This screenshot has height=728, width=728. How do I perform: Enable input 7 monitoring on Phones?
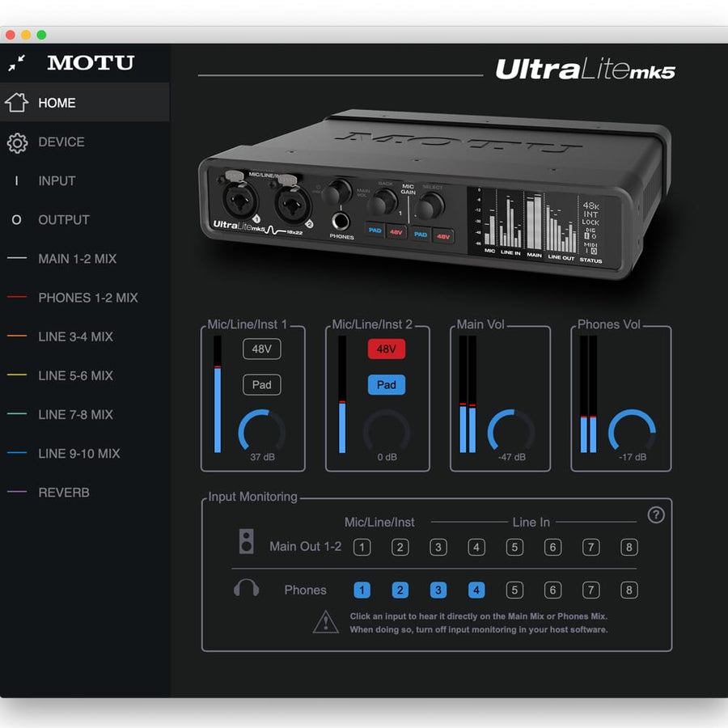coord(590,590)
